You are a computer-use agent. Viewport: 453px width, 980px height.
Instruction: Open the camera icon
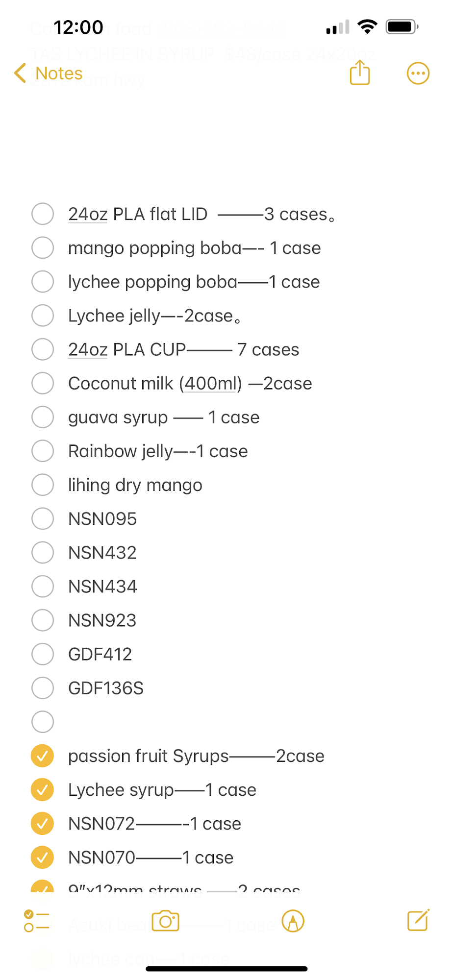165,921
